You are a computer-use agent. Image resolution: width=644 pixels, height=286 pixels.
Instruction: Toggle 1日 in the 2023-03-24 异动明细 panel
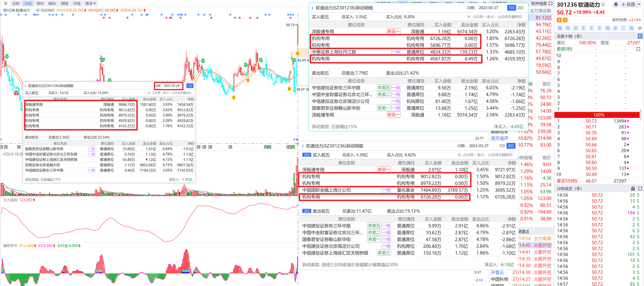pos(190,86)
